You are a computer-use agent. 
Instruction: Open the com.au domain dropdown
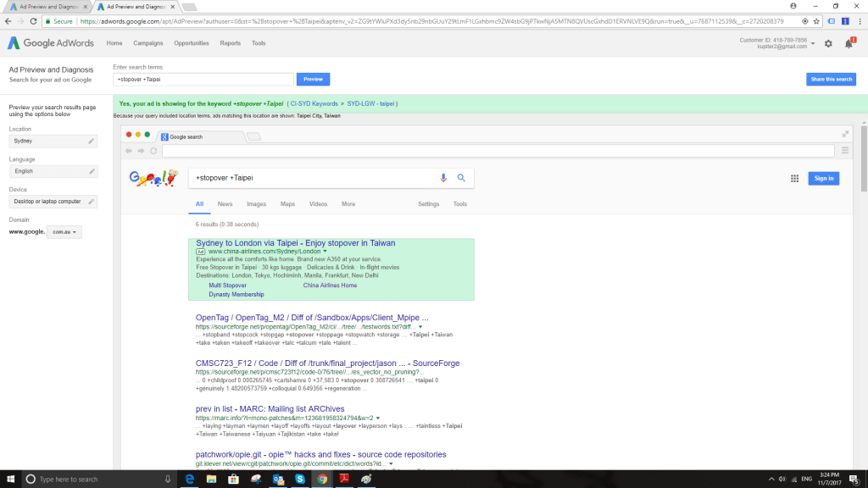point(64,232)
